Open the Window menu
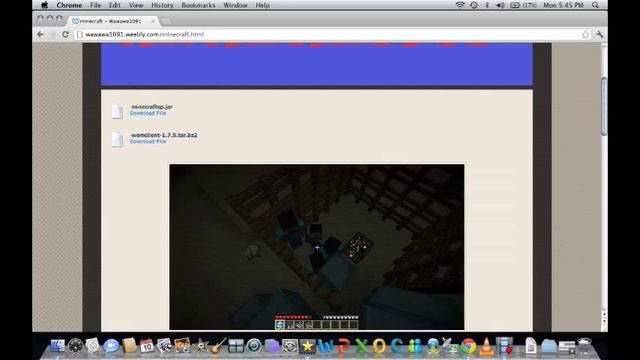Screen dimensions: 640x360 [x=235, y=5]
